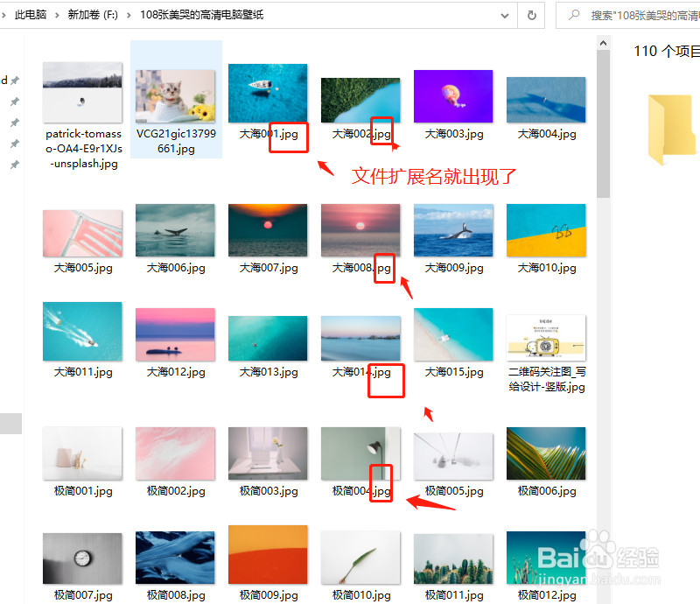Viewport: 700px width, 604px height.
Task: Select the 极简003.jpg thumbnail
Action: point(268,453)
